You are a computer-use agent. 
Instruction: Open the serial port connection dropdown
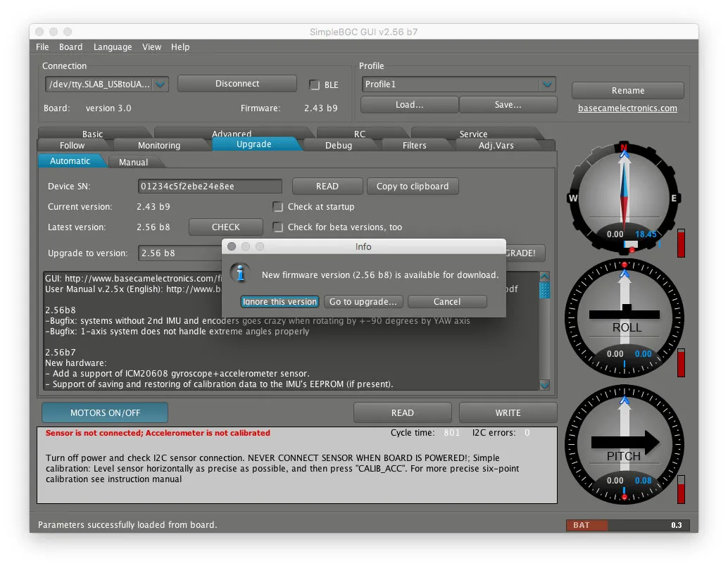pos(161,84)
